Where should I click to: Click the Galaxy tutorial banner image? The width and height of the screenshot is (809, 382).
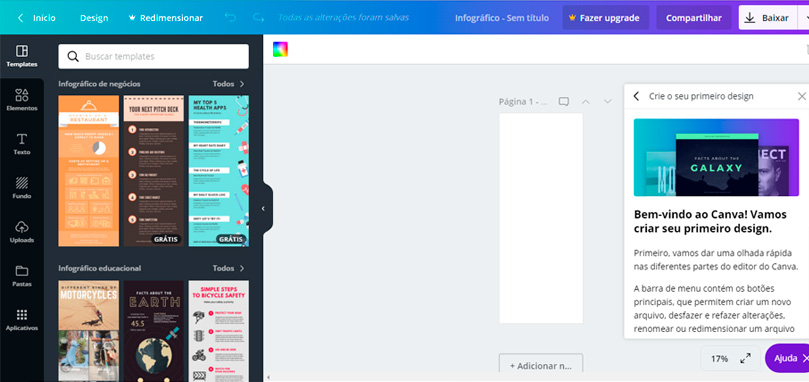point(716,157)
